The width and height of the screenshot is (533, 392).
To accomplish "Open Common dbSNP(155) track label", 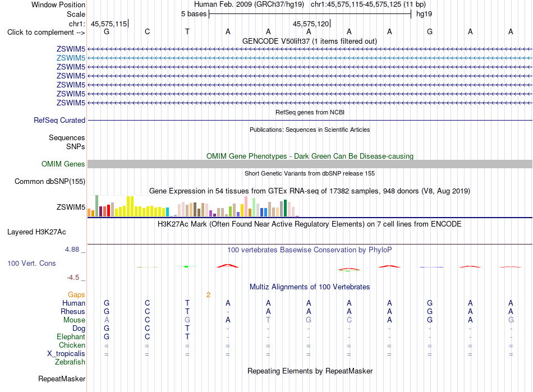I will [x=50, y=181].
